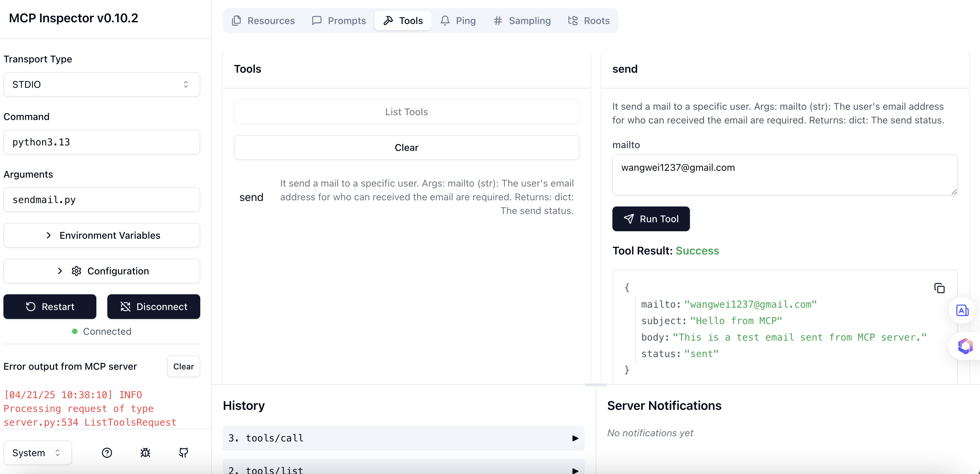Click the purple hexagon floating assistant icon

(965, 346)
